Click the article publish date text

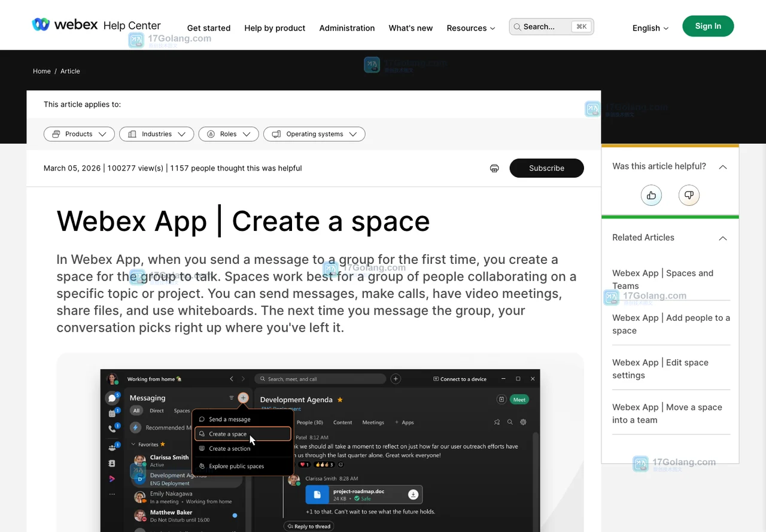pyautogui.click(x=72, y=168)
